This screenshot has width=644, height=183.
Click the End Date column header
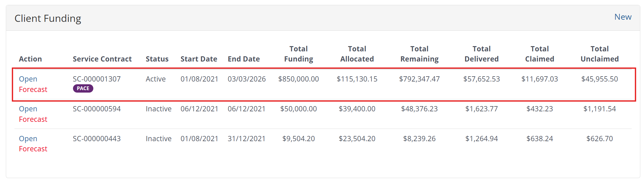pos(244,59)
